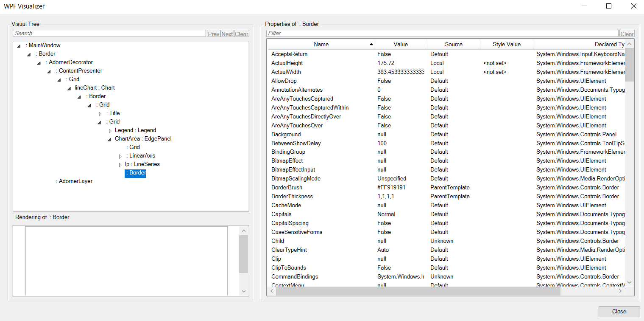This screenshot has width=644, height=321.
Task: Collapse the ChartArea : EdgePanel node
Action: tap(110, 139)
